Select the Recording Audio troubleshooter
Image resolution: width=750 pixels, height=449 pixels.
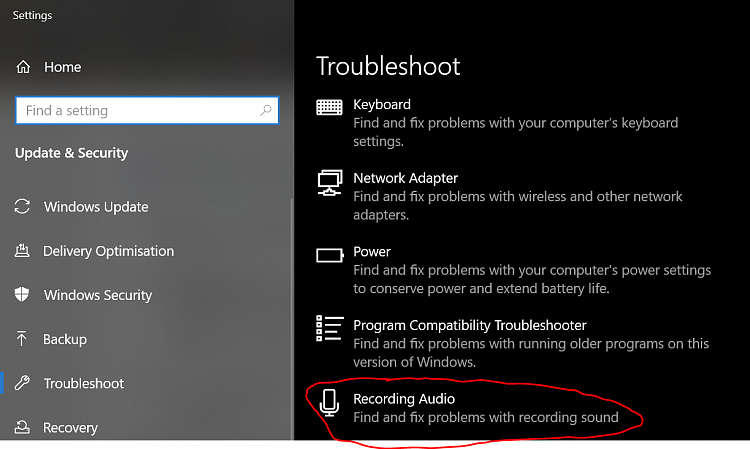pyautogui.click(x=404, y=399)
